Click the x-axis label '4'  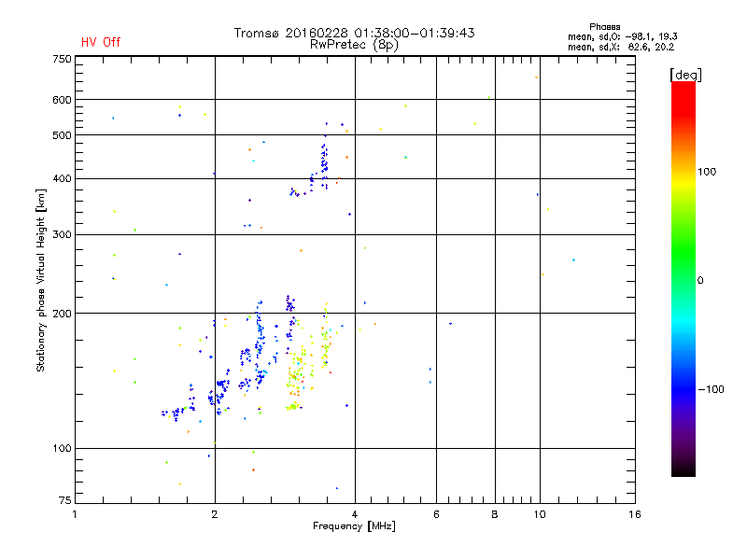pos(355,514)
